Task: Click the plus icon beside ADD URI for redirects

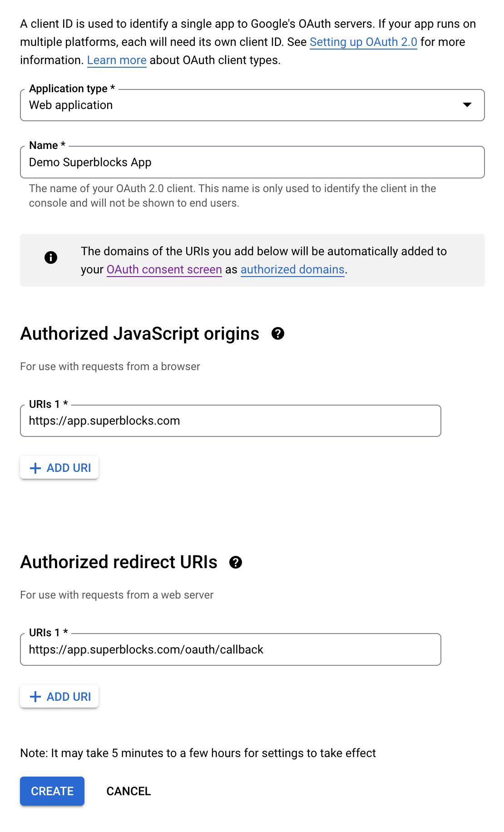Action: pyautogui.click(x=35, y=697)
